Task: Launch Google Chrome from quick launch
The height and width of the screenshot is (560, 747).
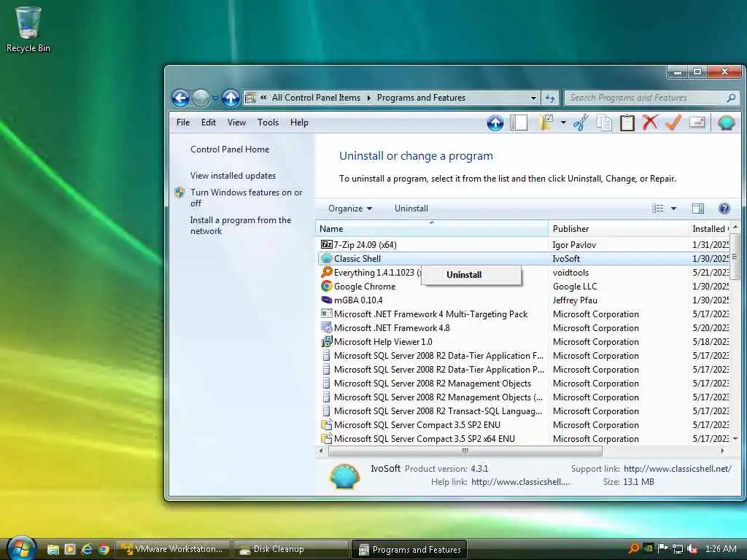Action: point(104,549)
